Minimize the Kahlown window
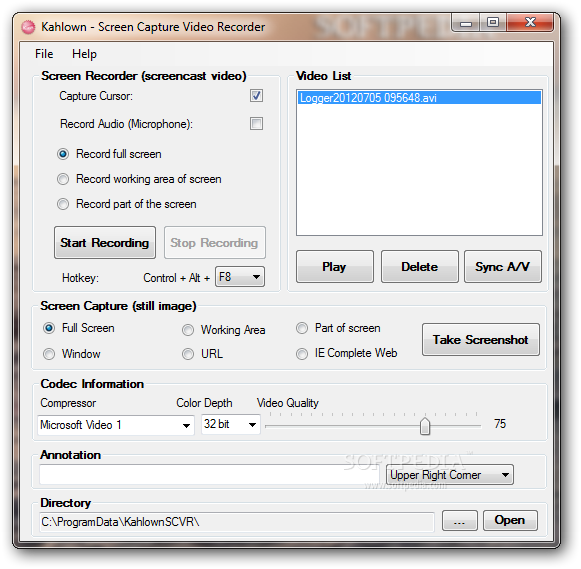The width and height of the screenshot is (581, 569). [x=465, y=23]
